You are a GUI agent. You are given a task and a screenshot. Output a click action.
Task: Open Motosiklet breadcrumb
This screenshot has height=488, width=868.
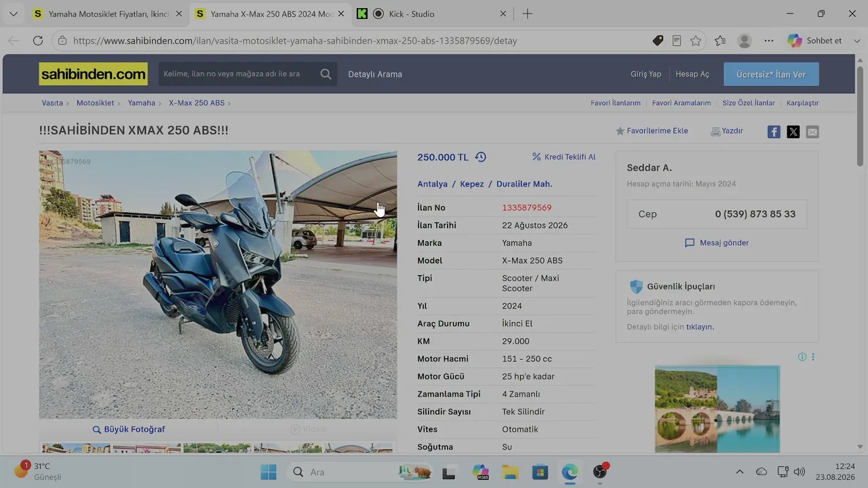click(95, 103)
